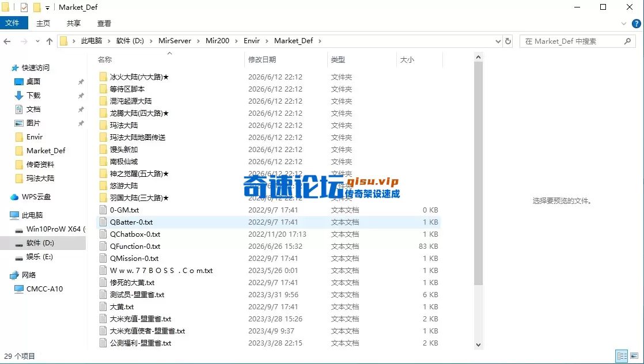Image resolution: width=644 pixels, height=364 pixels.
Task: Go up one folder level arrow
Action: (x=50, y=41)
